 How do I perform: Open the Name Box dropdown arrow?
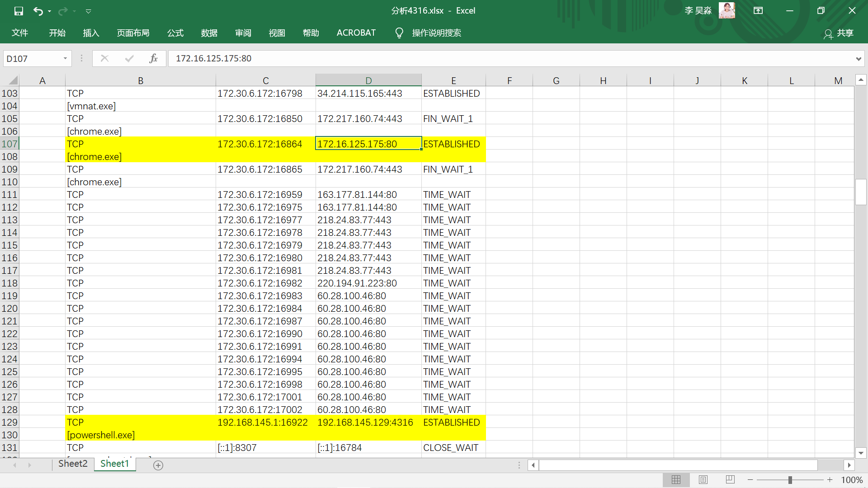tap(65, 58)
